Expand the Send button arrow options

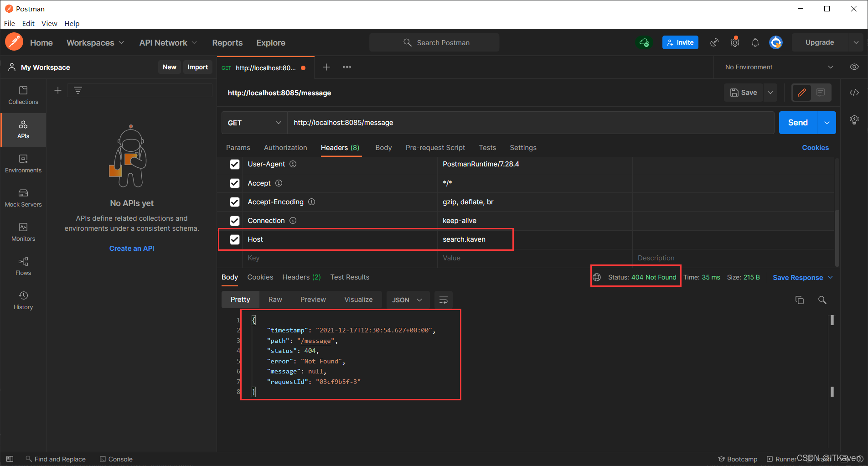[x=827, y=123]
